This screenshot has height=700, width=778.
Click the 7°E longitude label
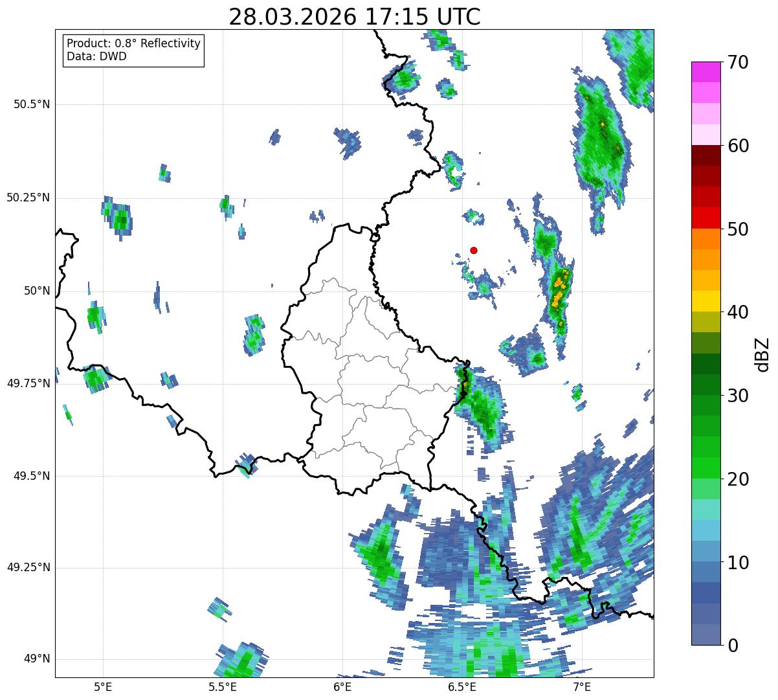(x=582, y=687)
